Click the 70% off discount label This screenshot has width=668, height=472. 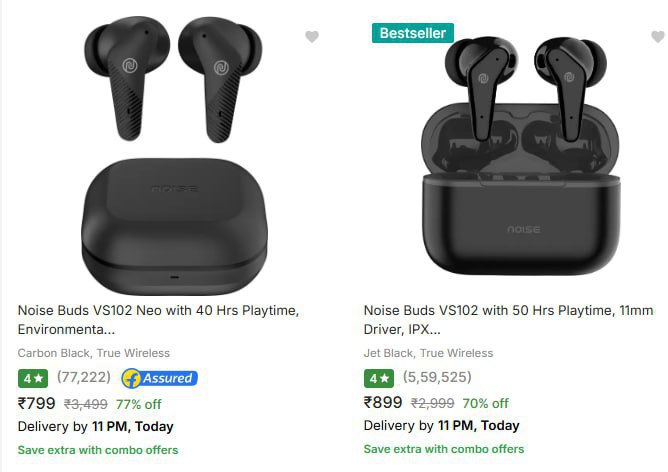click(486, 403)
